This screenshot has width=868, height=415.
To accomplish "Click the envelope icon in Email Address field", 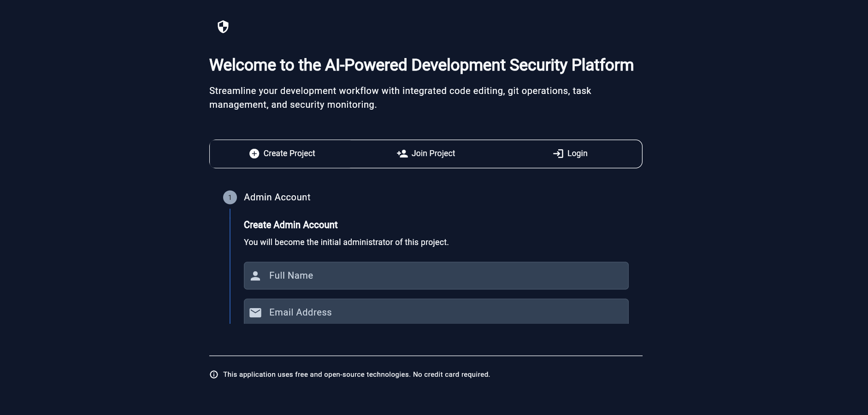I will tap(255, 313).
